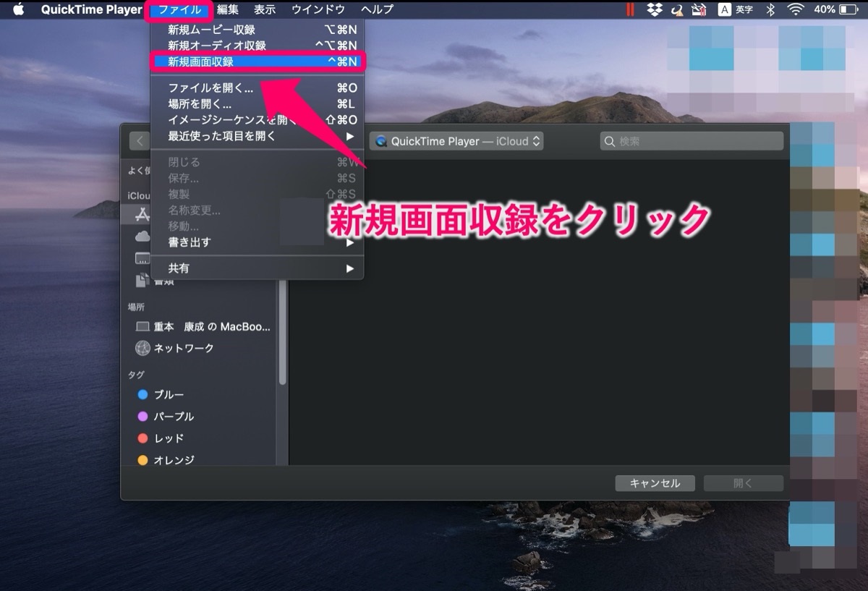Open the QuickTime Player — iCloud location dropdown

coord(456,141)
